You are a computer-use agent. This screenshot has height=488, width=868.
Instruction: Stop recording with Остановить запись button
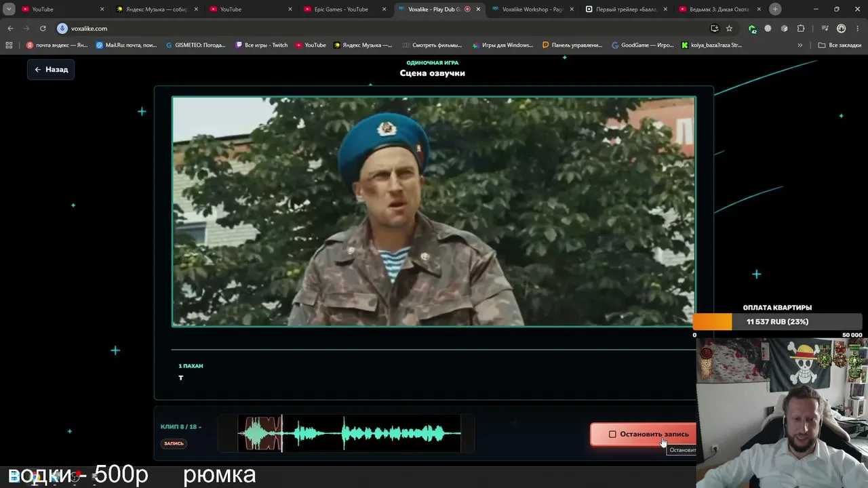[x=643, y=434]
